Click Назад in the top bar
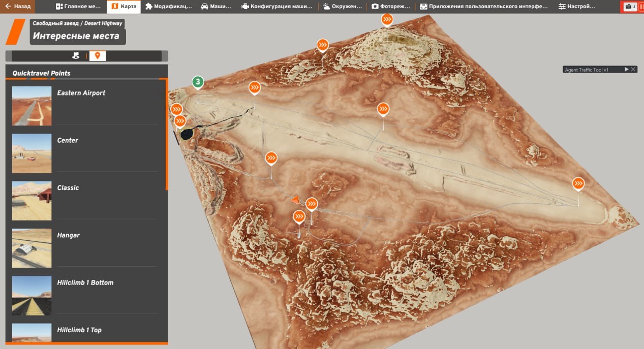The width and height of the screenshot is (644, 349). [17, 6]
